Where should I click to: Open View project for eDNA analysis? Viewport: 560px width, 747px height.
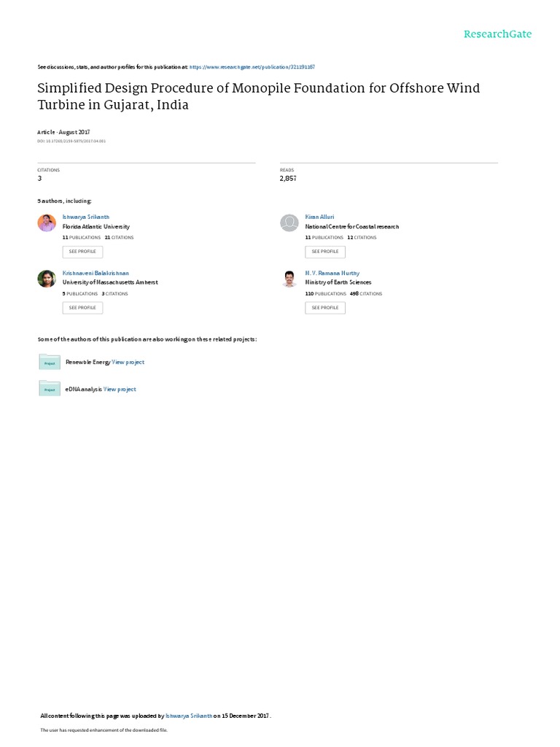pyautogui.click(x=120, y=390)
